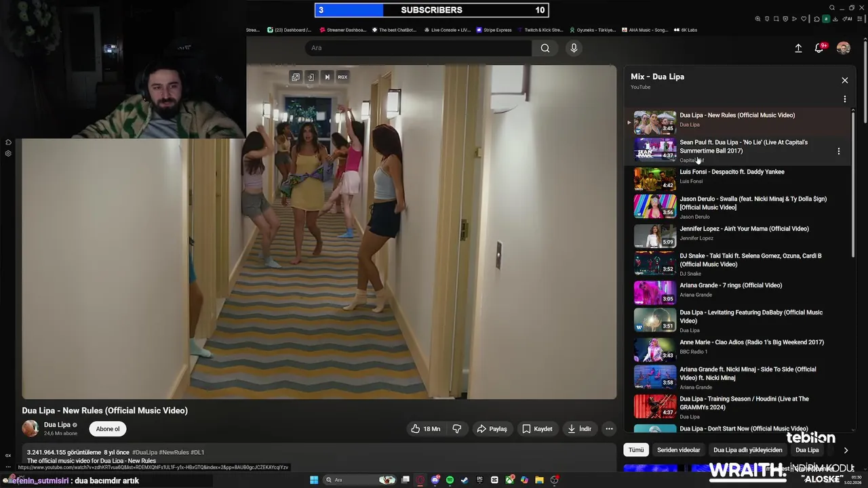Image resolution: width=868 pixels, height=488 pixels.
Task: Open options menu for Sean Paul 'No Lie' item
Action: coord(839,151)
